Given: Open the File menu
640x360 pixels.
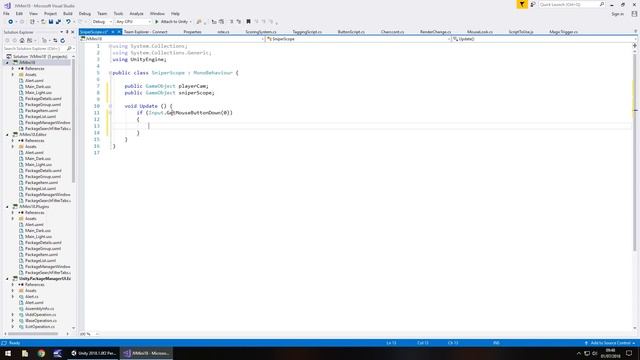Looking at the screenshot, I should [x=6, y=13].
